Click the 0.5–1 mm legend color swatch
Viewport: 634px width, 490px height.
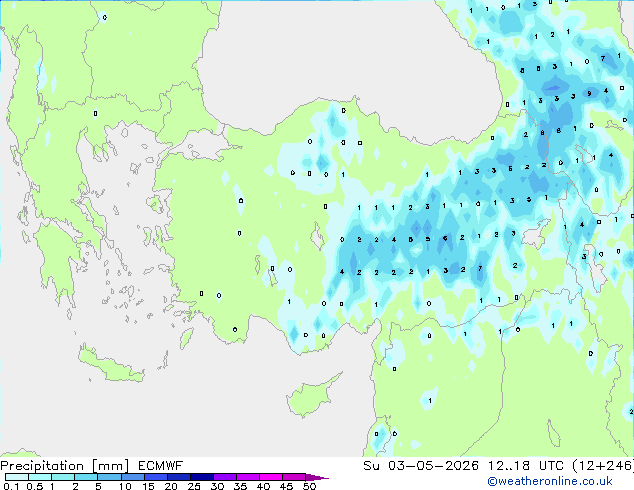click(x=40, y=477)
